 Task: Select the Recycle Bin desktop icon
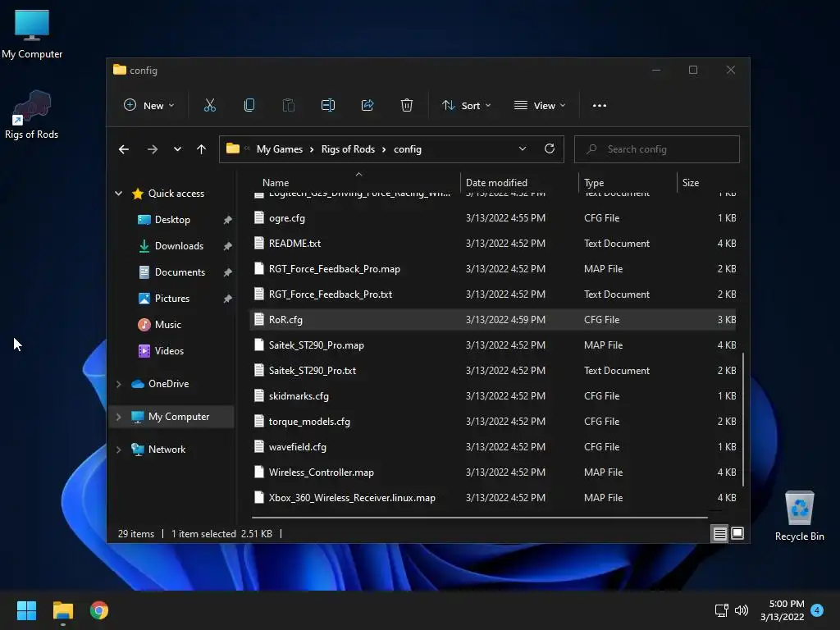pos(799,516)
